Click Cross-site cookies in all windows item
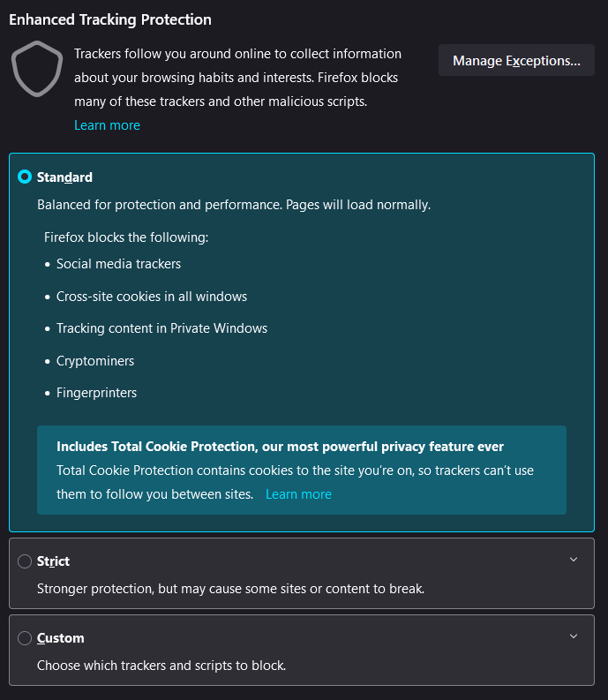 click(152, 297)
